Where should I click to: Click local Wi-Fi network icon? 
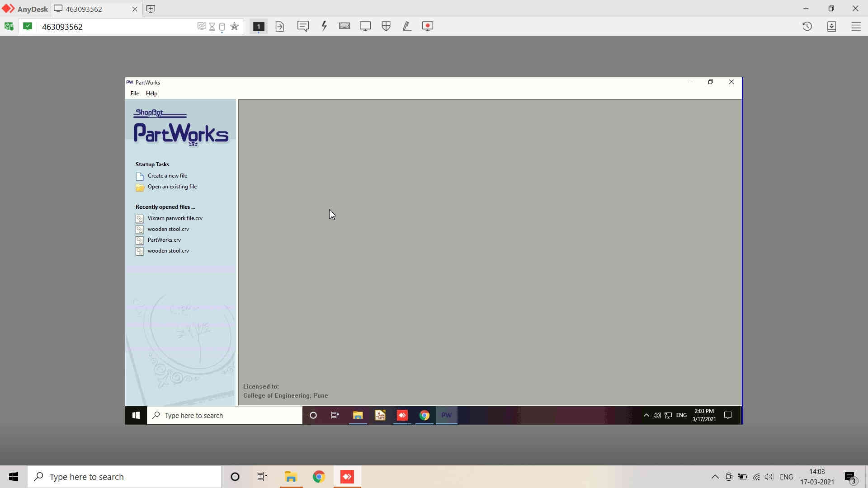click(756, 477)
